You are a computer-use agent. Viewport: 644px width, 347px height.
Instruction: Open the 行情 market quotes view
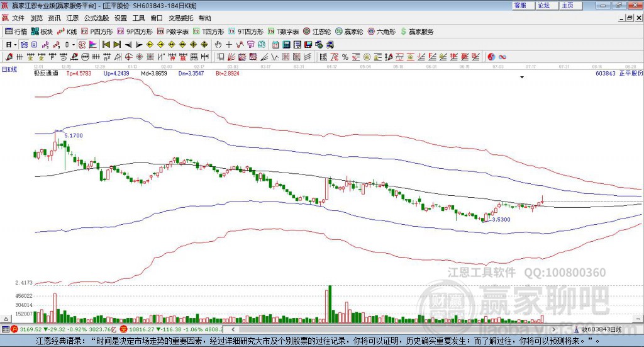16,31
